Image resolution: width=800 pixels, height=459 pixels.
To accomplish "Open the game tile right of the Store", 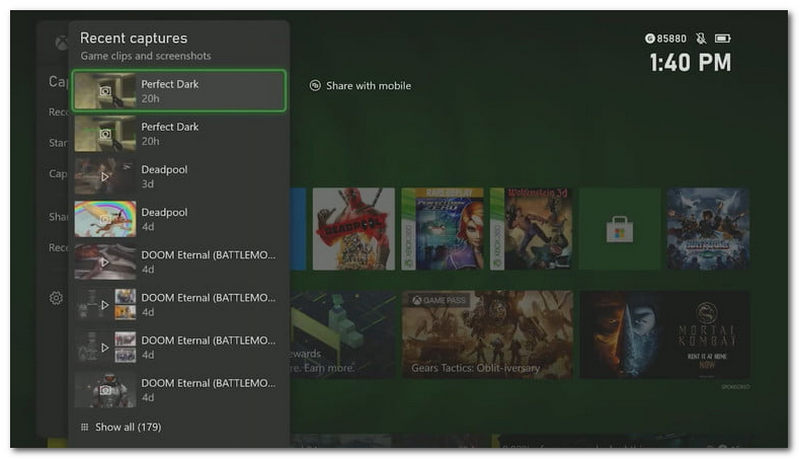I will (708, 228).
